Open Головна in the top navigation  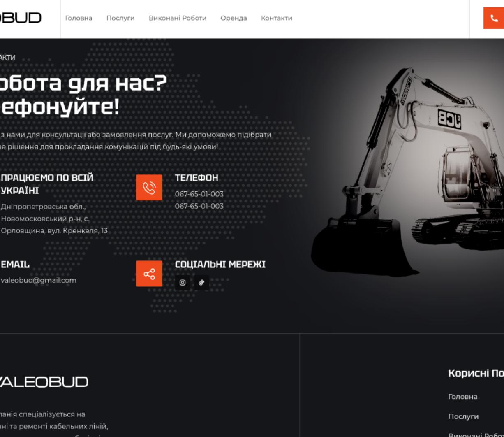(79, 18)
